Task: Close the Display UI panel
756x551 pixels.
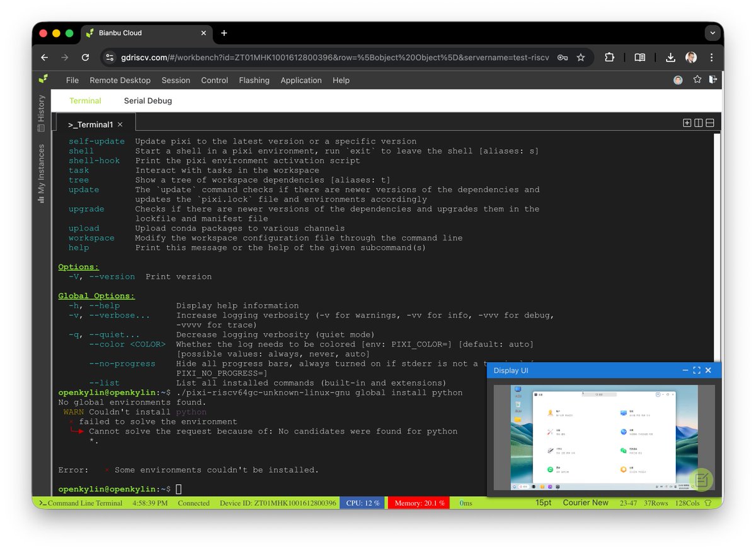Action: (708, 370)
